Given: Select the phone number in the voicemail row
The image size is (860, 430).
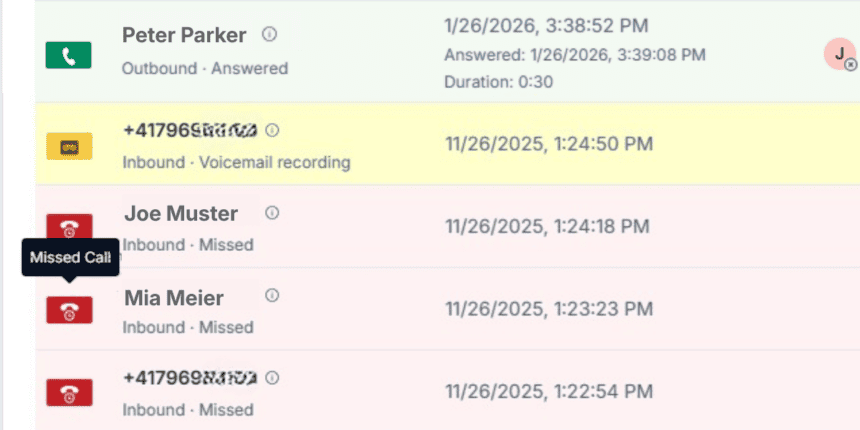Looking at the screenshot, I should [x=190, y=131].
